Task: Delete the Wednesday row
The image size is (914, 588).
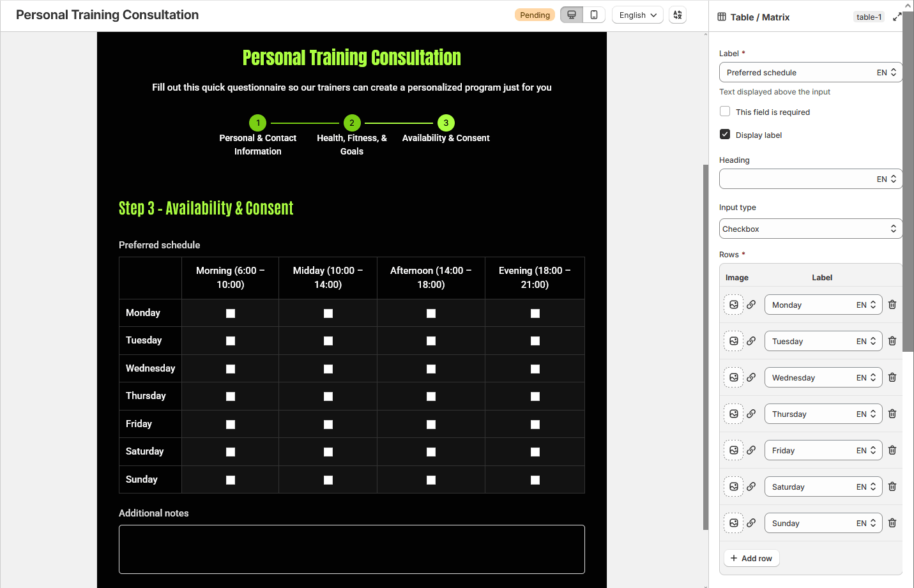Action: click(x=892, y=377)
